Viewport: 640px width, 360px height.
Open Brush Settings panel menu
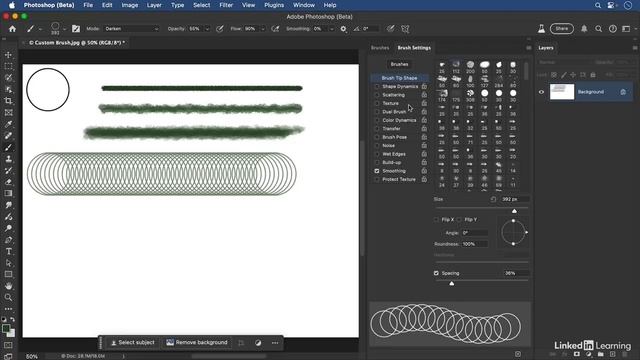(529, 48)
